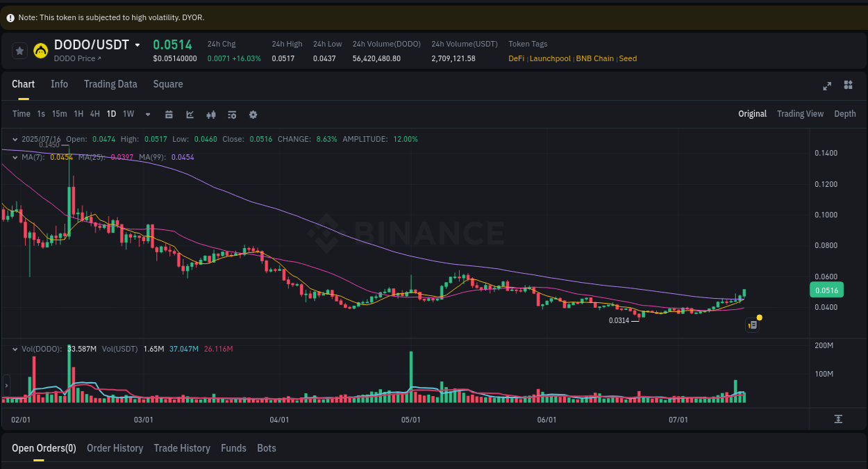Click the candlestick comparison icon in the toolbar
This screenshot has height=469, width=868.
(x=210, y=114)
